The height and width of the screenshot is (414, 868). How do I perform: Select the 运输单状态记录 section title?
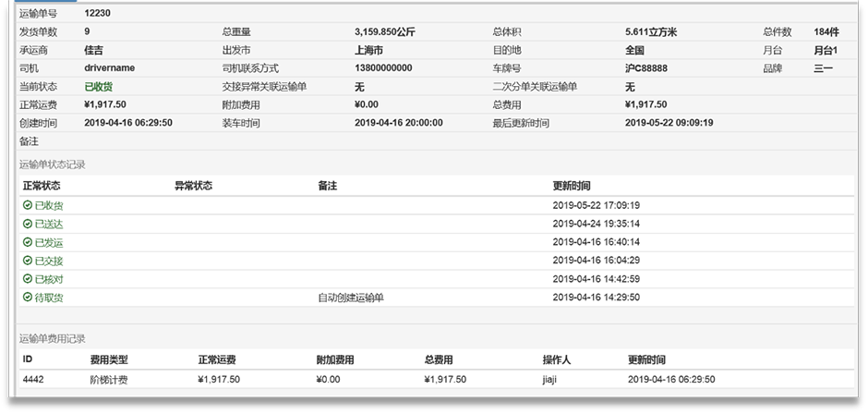[52, 164]
